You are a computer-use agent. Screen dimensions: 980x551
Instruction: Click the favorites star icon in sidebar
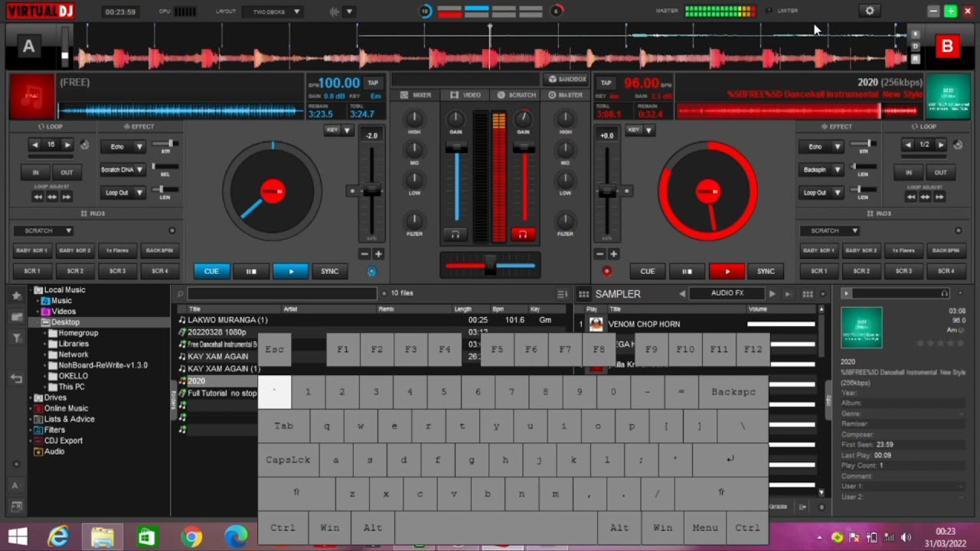tap(16, 295)
